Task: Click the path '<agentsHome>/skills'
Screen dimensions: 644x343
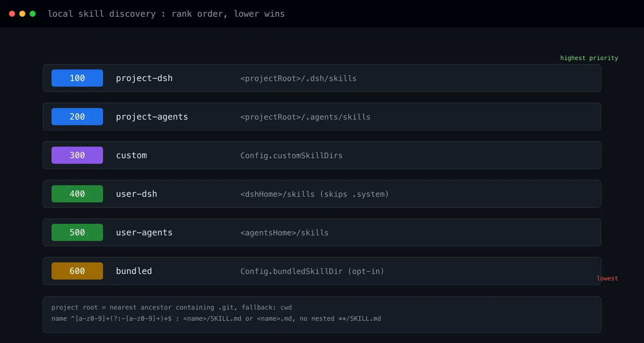Action: pos(285,233)
